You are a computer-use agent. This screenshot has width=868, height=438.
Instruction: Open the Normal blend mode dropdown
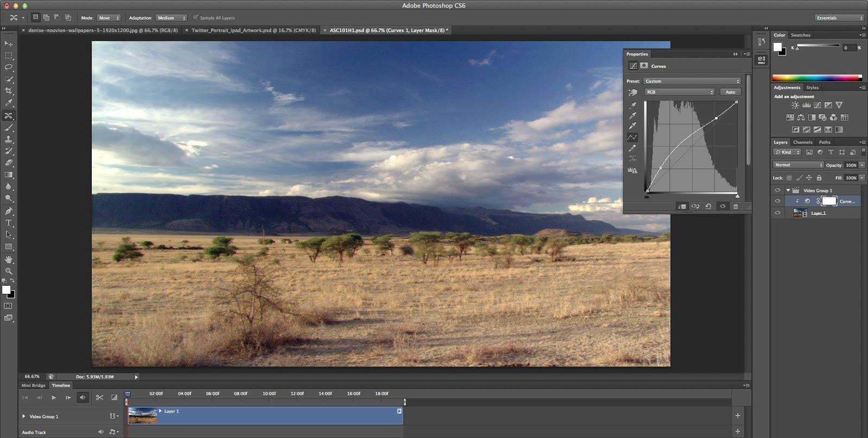pyautogui.click(x=798, y=165)
